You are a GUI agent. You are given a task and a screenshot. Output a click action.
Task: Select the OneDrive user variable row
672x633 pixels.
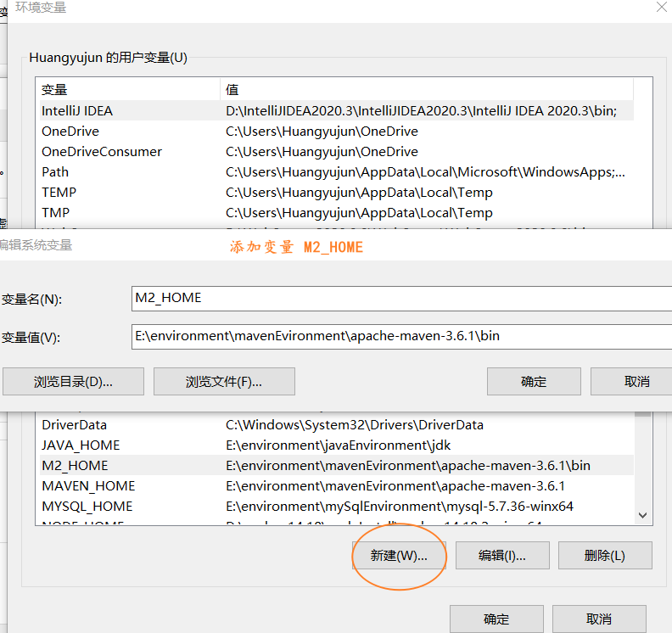pos(337,132)
